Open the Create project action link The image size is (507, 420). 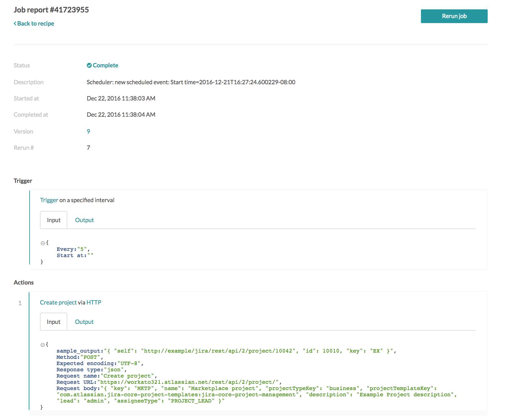point(58,302)
